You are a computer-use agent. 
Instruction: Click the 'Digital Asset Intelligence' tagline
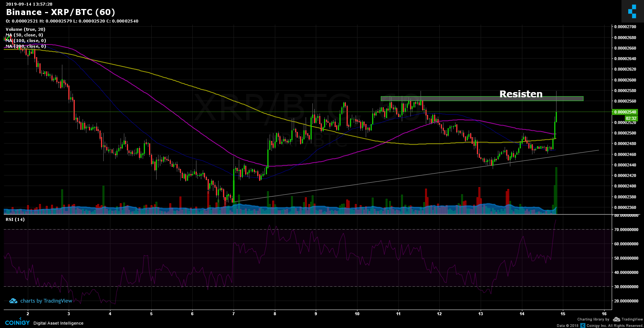(59, 323)
